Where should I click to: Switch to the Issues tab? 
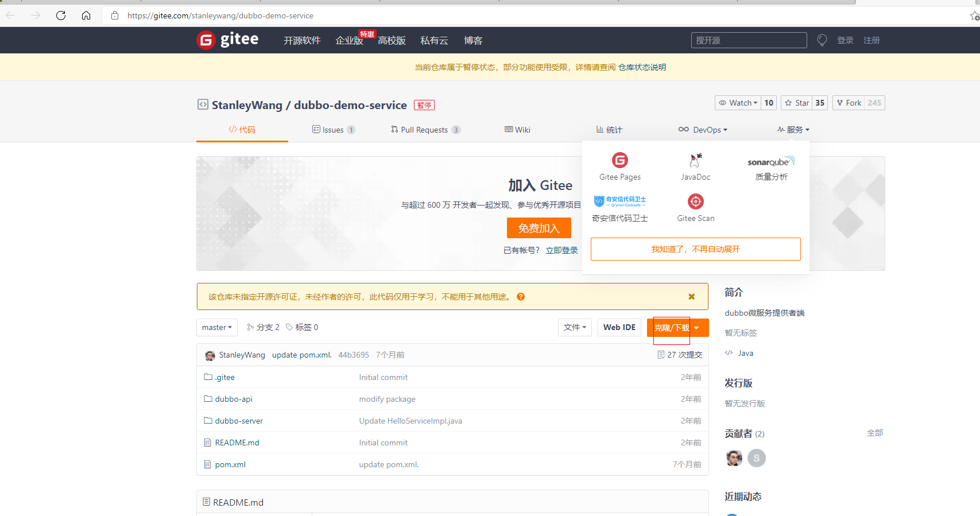tap(334, 130)
